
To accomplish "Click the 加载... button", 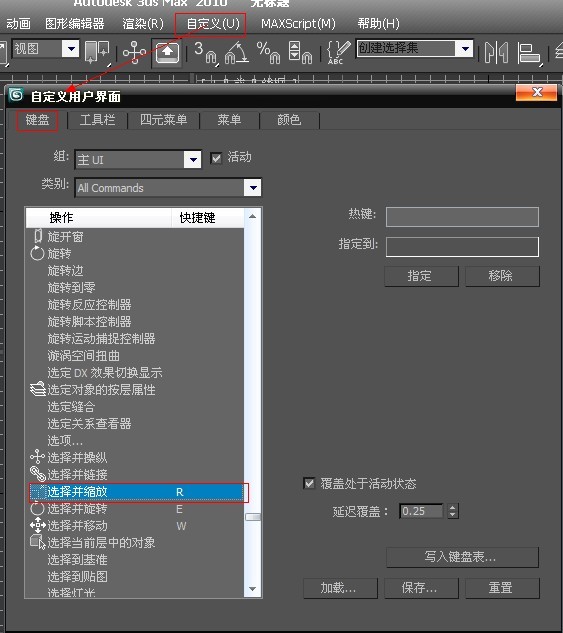I will (340, 588).
